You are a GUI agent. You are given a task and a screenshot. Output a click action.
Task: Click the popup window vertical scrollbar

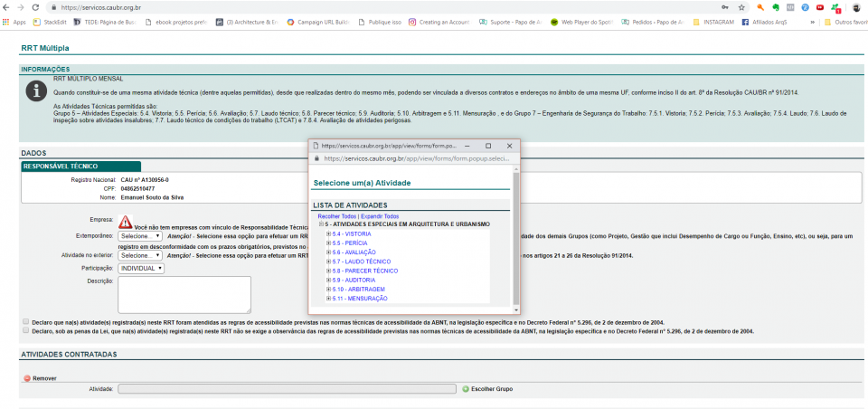coord(516,238)
